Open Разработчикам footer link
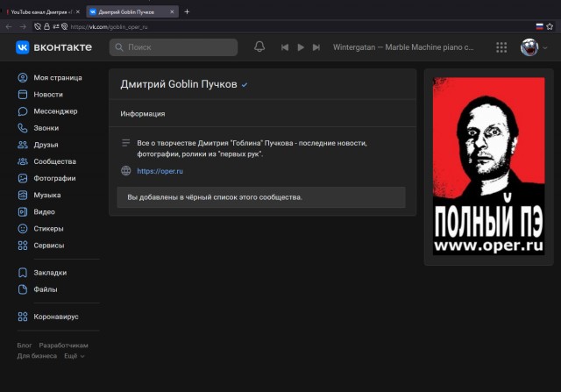This screenshot has width=561, height=392. click(x=63, y=346)
